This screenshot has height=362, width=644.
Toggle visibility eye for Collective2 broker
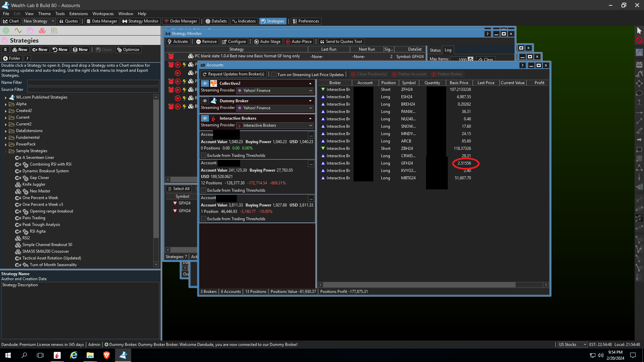tap(205, 83)
